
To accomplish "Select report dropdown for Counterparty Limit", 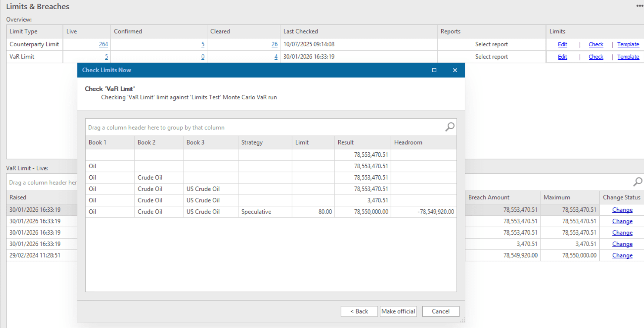I will (x=491, y=44).
